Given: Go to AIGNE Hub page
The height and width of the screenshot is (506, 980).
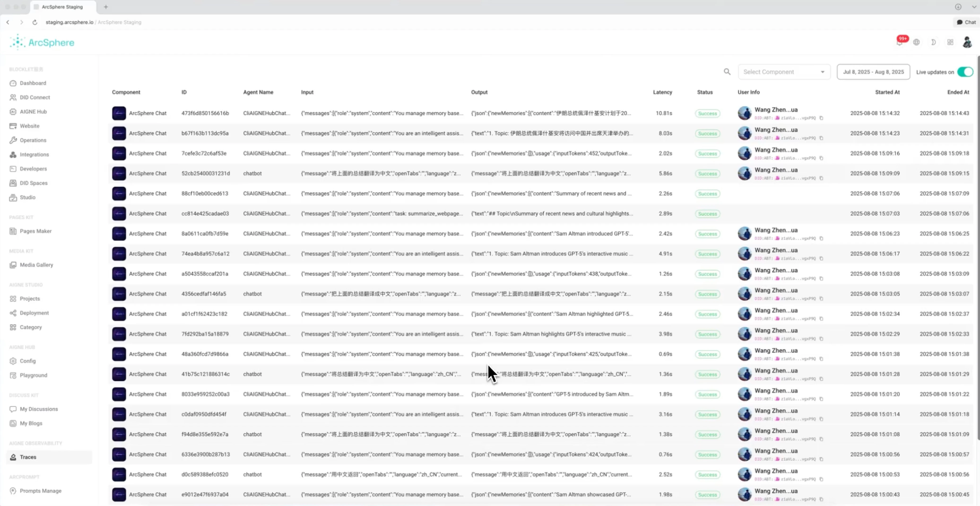Looking at the screenshot, I should click(33, 111).
